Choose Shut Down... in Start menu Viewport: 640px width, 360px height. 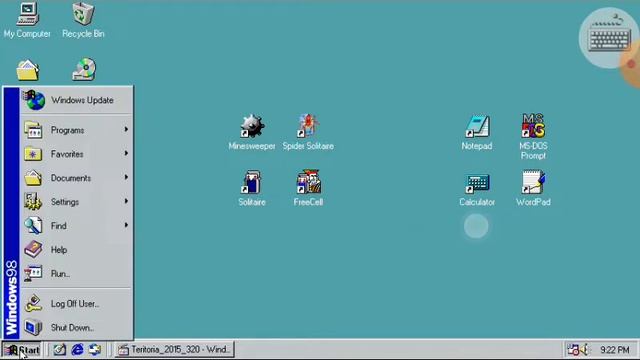pyautogui.click(x=76, y=328)
